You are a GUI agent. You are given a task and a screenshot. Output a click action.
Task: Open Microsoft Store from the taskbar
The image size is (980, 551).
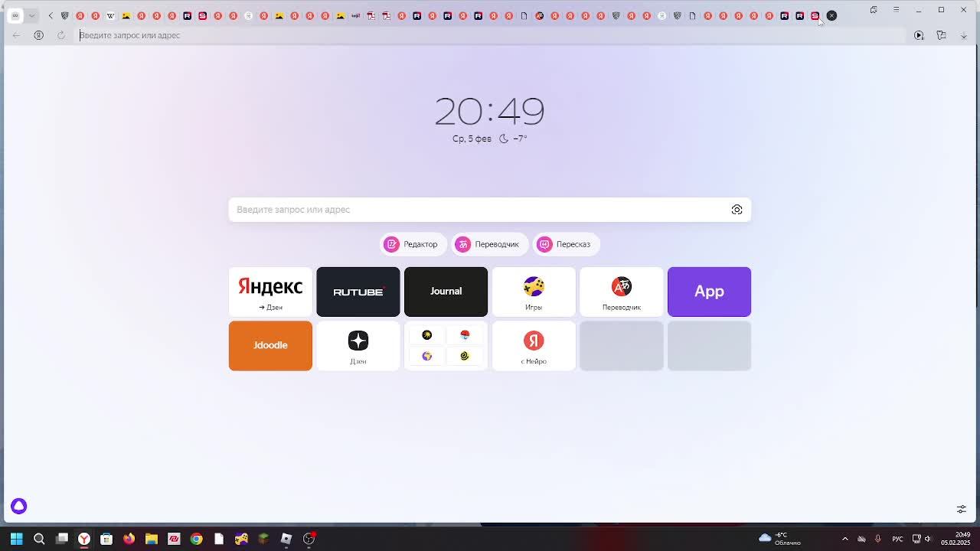click(106, 539)
